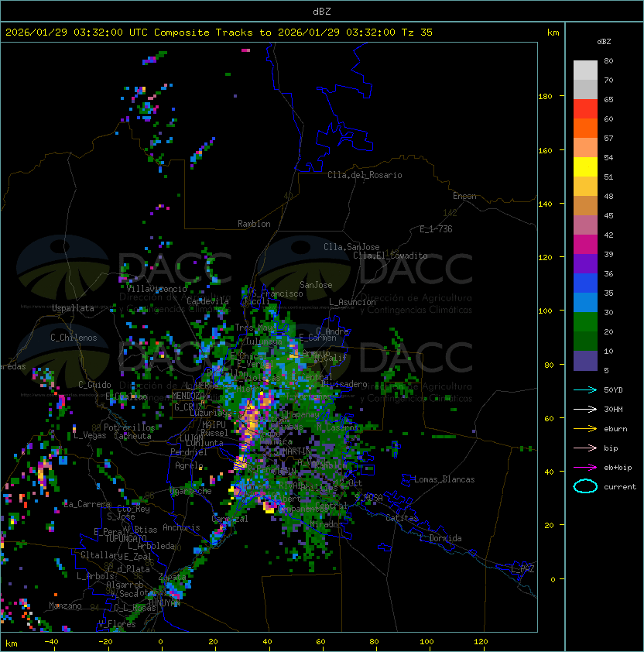Click the Cacheuta map label

point(132,436)
